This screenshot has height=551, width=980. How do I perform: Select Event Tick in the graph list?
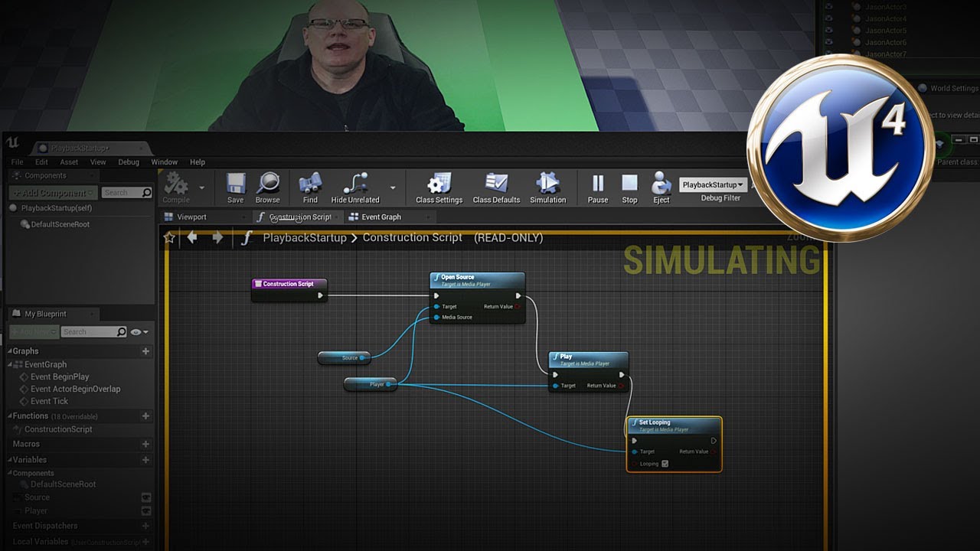pos(49,402)
